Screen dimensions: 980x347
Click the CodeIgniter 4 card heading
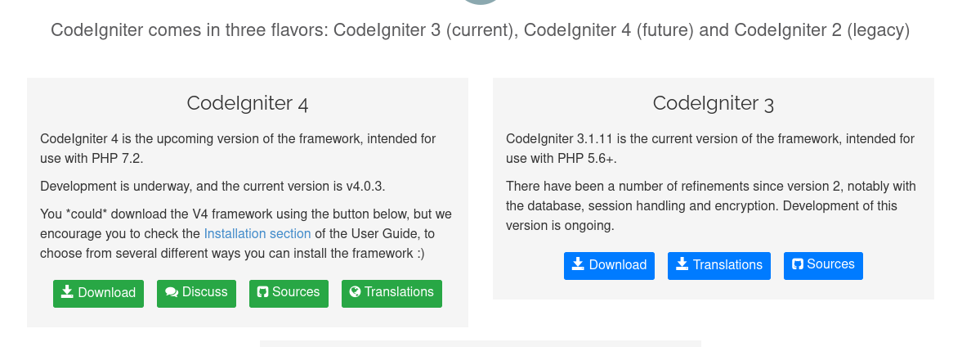coord(247,103)
